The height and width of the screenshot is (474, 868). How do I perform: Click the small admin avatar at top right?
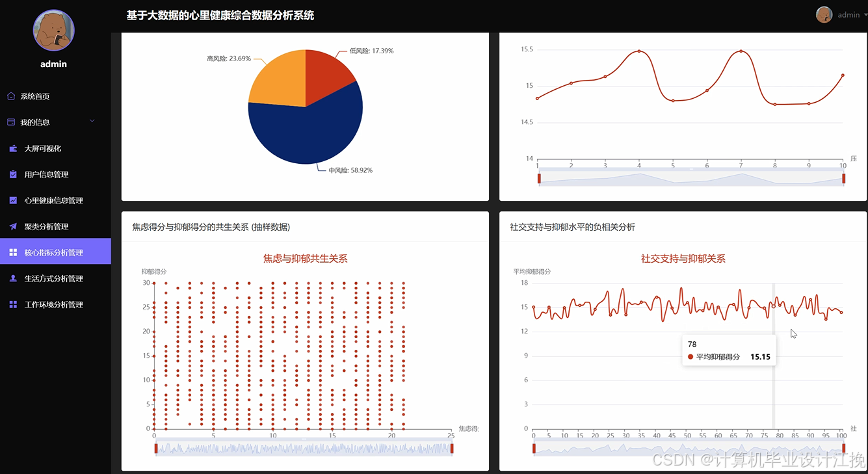(824, 14)
